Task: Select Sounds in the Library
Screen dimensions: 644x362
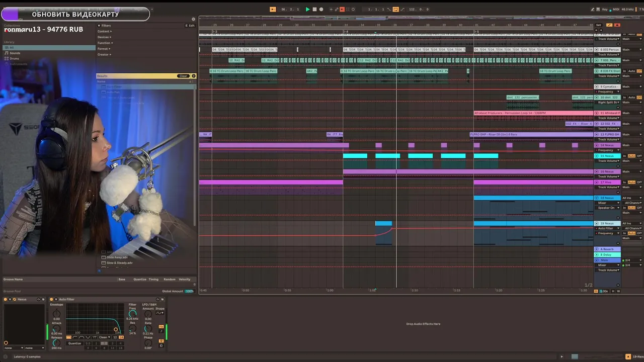Action: tap(15, 53)
